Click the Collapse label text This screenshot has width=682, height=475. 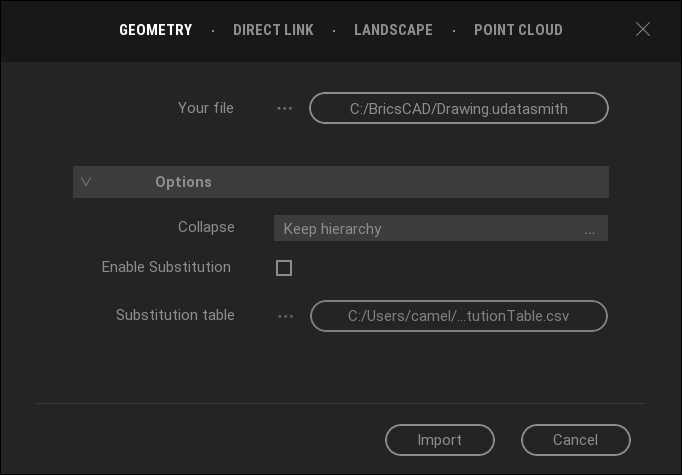(x=206, y=227)
